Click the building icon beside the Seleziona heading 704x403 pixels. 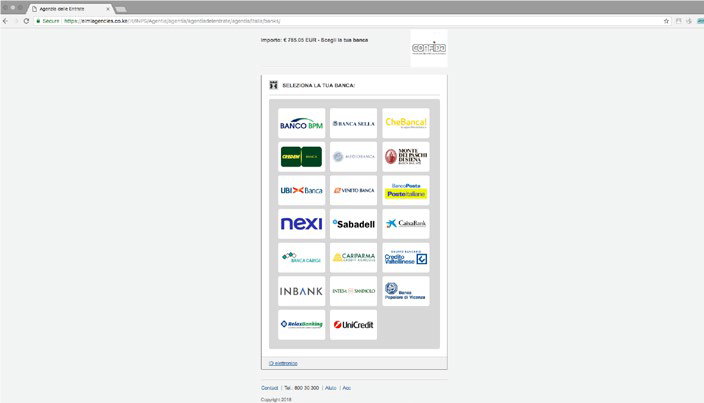[x=273, y=85]
